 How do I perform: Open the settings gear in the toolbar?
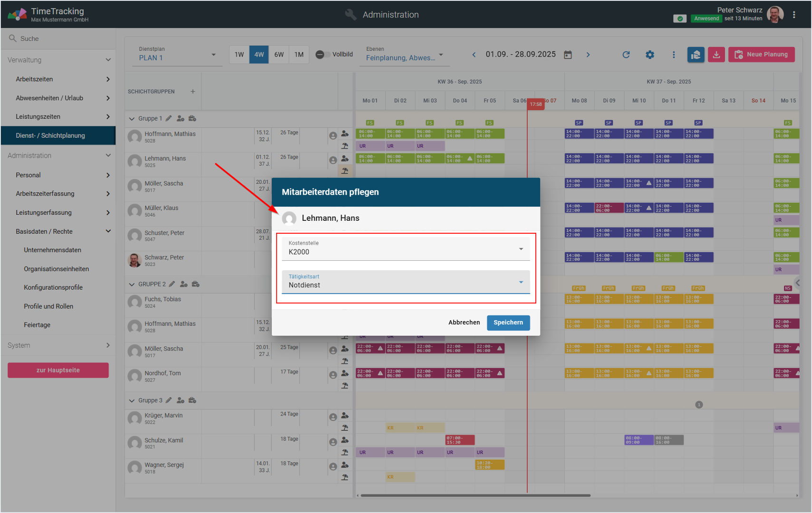(x=649, y=55)
